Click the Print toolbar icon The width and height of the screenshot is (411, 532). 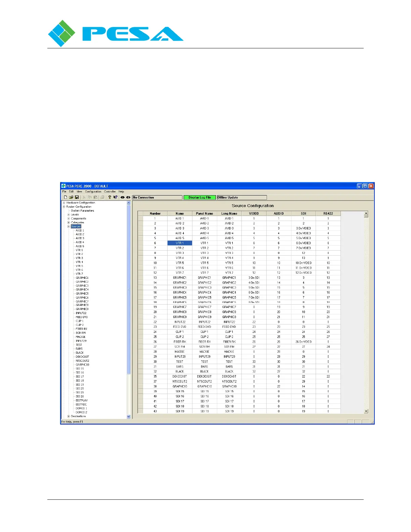click(x=102, y=197)
